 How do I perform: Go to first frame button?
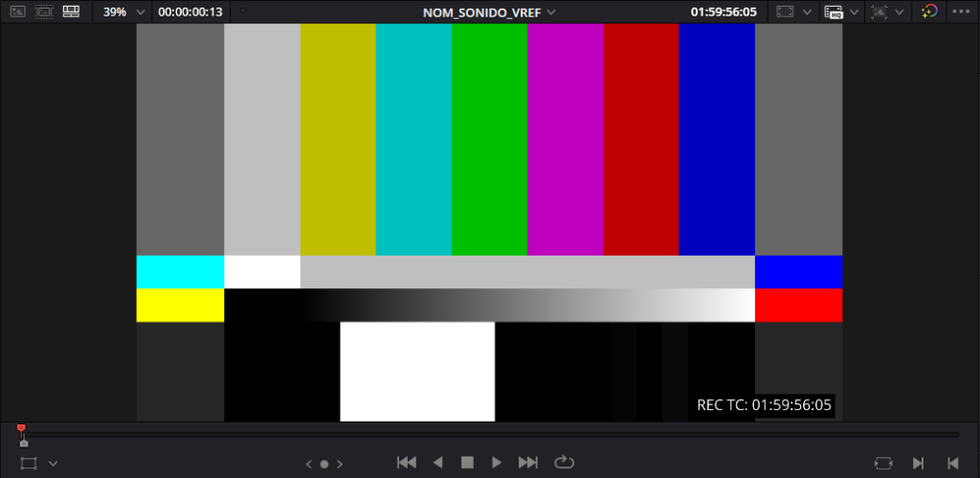406,463
